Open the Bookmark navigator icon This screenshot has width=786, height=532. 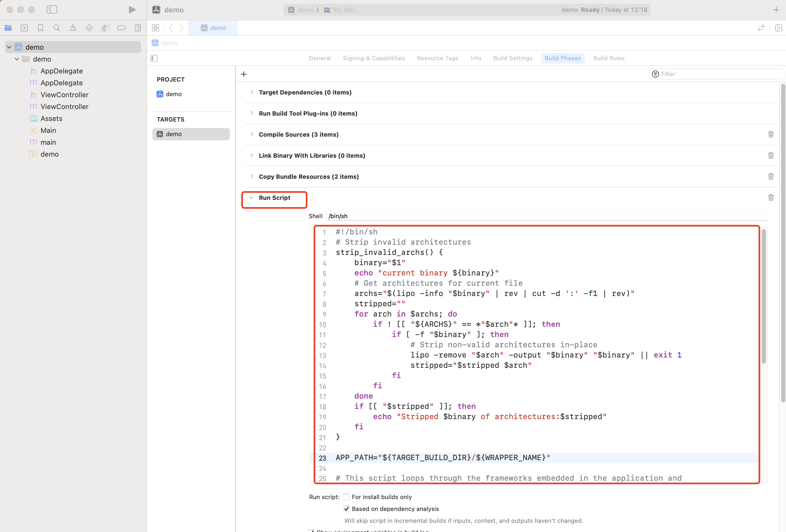(x=41, y=28)
